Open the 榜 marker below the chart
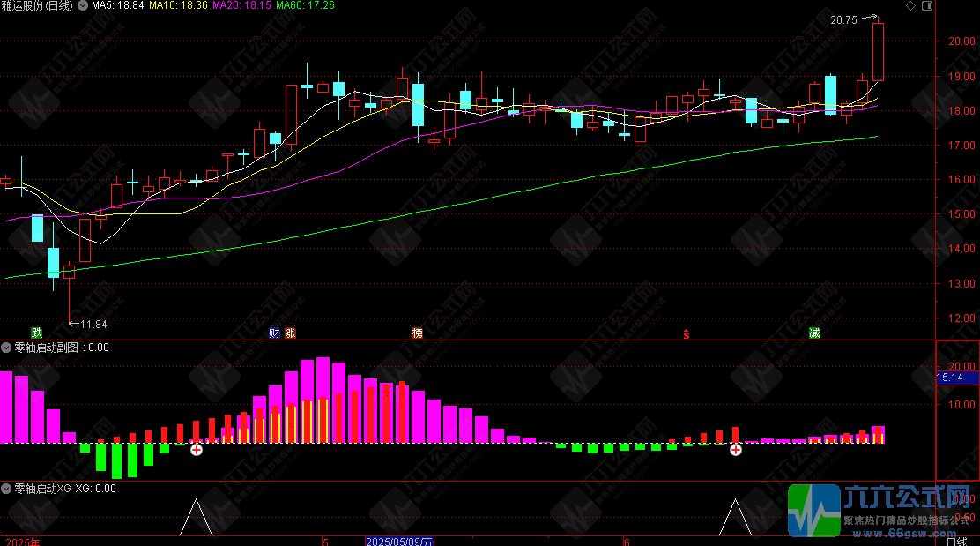Screen dimensions: 980x546 (x=417, y=333)
